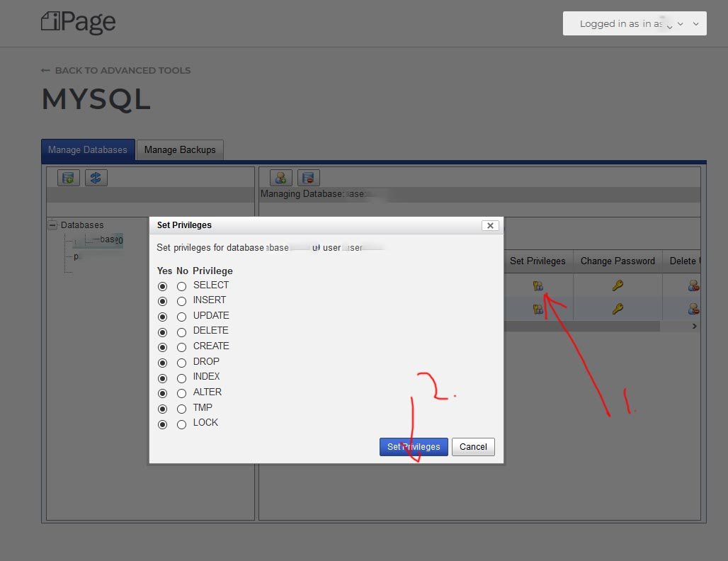This screenshot has height=561, width=728.
Task: Click the Set Privileges confirm button
Action: 414,447
